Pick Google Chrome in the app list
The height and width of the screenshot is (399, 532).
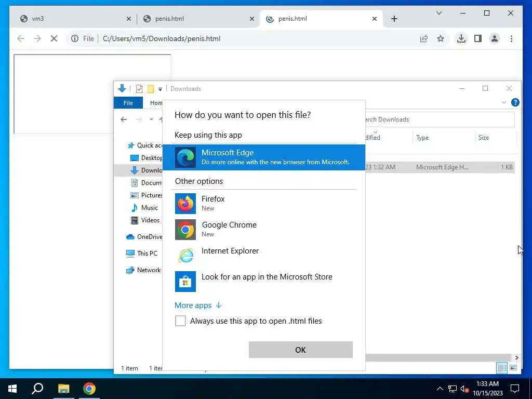[263, 229]
